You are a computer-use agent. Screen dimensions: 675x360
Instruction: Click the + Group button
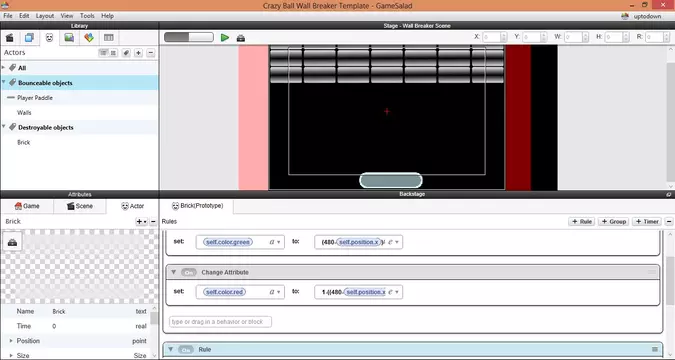pyautogui.click(x=613, y=221)
